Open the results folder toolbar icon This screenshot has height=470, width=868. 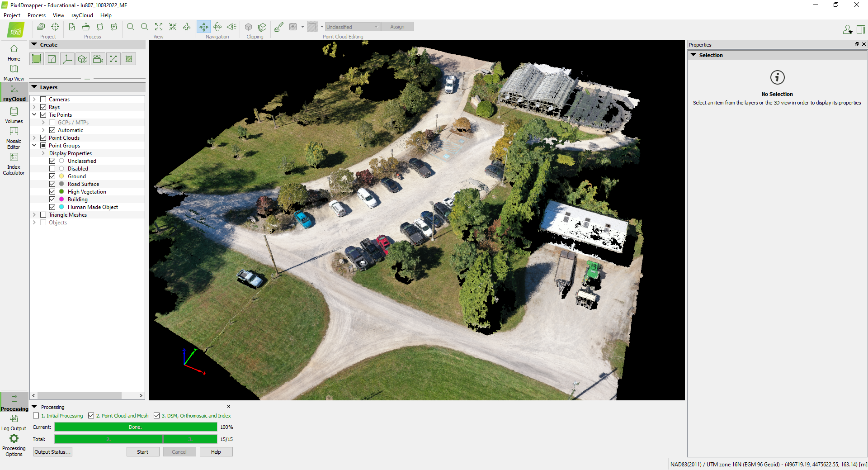[x=86, y=27]
